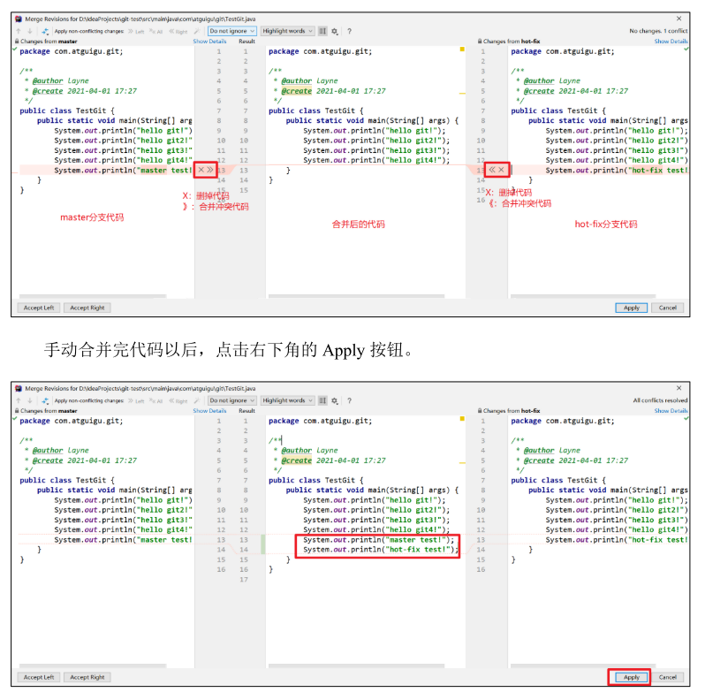Click Accept Left in resolved dialog
The width and height of the screenshot is (728, 700).
(39, 677)
